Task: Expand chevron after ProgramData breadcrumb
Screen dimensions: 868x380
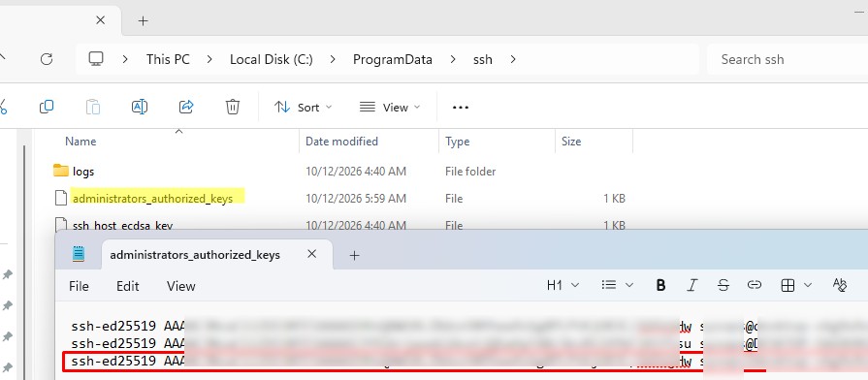Action: 453,59
